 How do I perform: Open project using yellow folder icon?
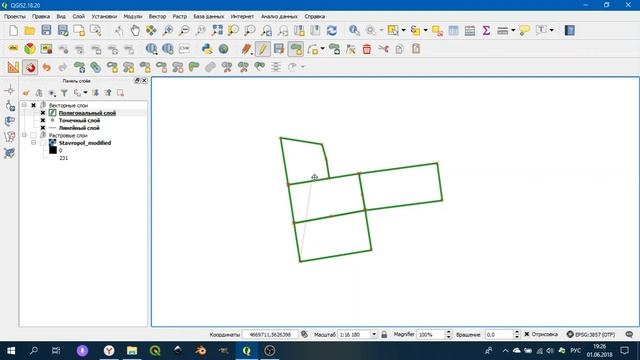click(29, 30)
